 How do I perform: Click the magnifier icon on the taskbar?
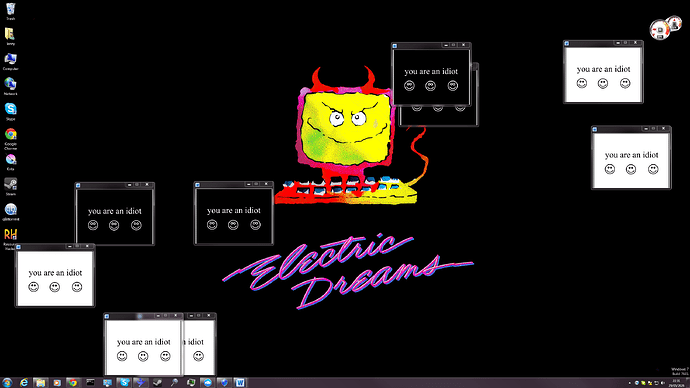[x=174, y=383]
